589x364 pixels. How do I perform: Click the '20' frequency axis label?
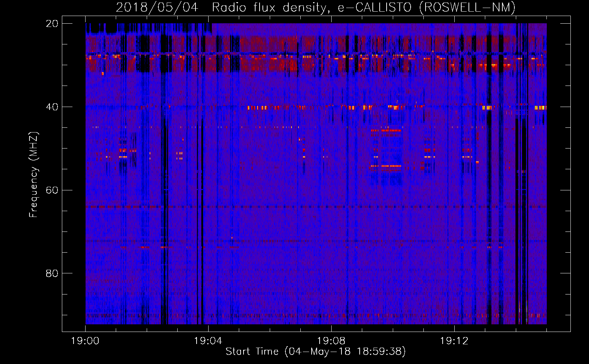[52, 24]
